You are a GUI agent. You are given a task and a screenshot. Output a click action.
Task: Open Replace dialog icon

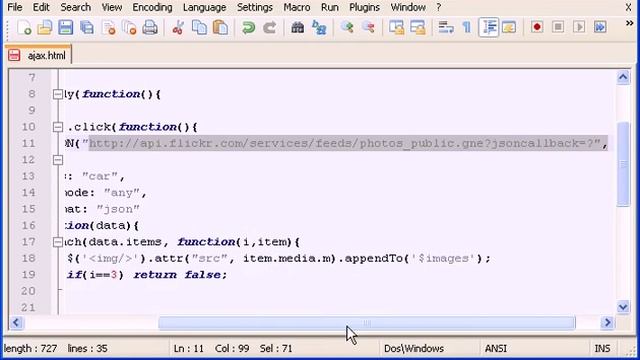click(x=319, y=28)
